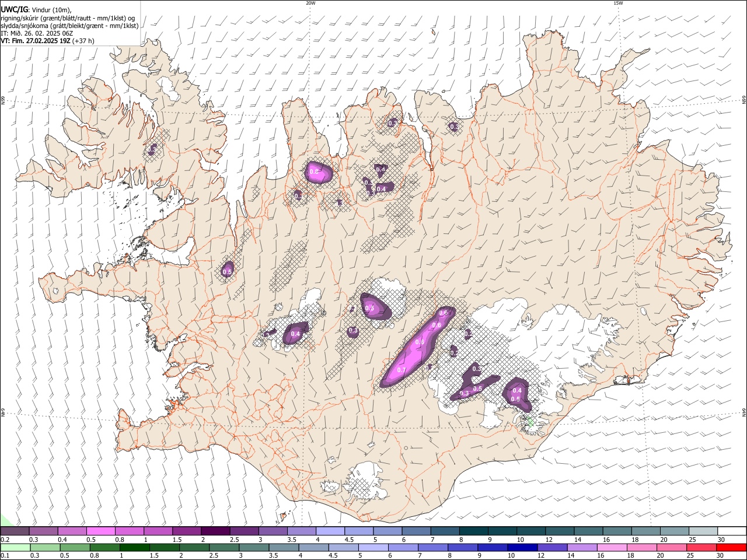Click the '30' label in the upper legend row

[721, 540]
